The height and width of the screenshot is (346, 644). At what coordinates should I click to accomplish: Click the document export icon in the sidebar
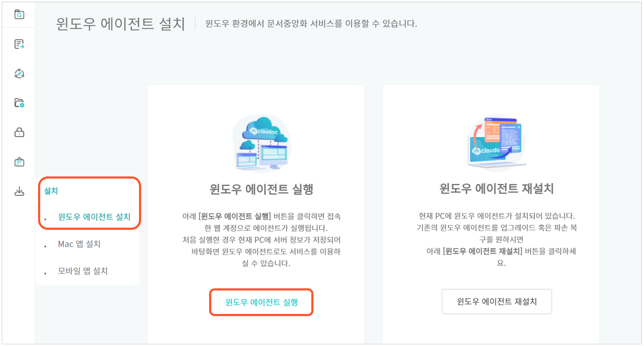(x=19, y=44)
